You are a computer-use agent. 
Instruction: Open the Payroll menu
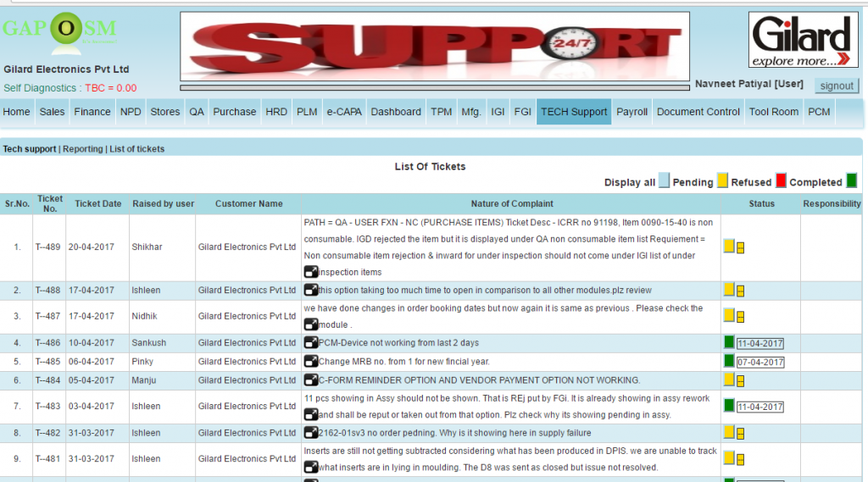(x=632, y=112)
